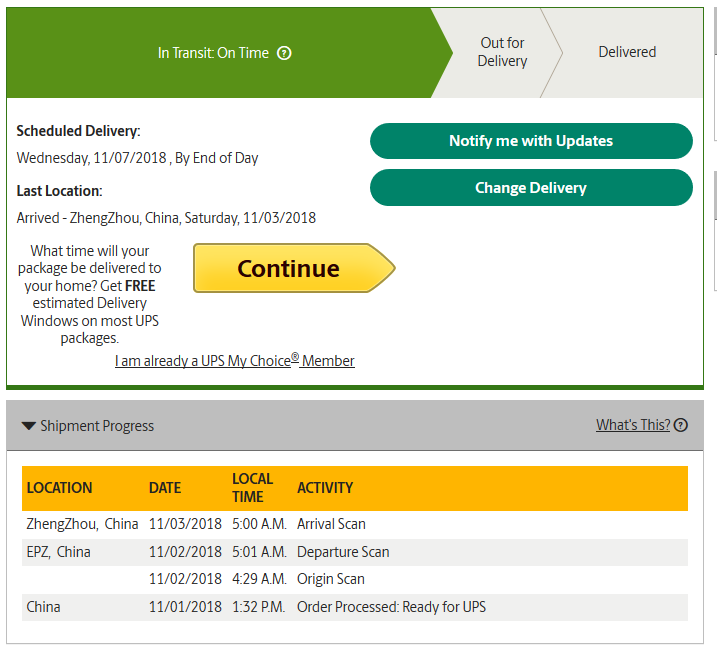Click the DATE column header
Image resolution: width=717 pixels, height=659 pixels.
point(165,488)
